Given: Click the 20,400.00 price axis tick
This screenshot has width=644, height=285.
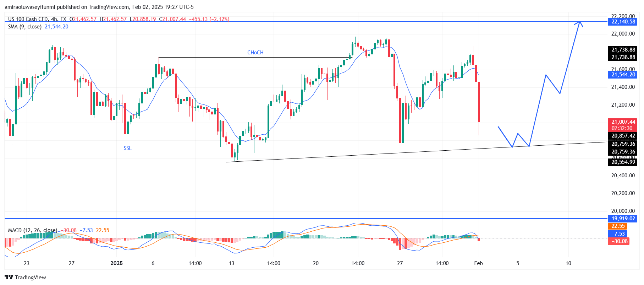Looking at the screenshot, I should (623, 176).
